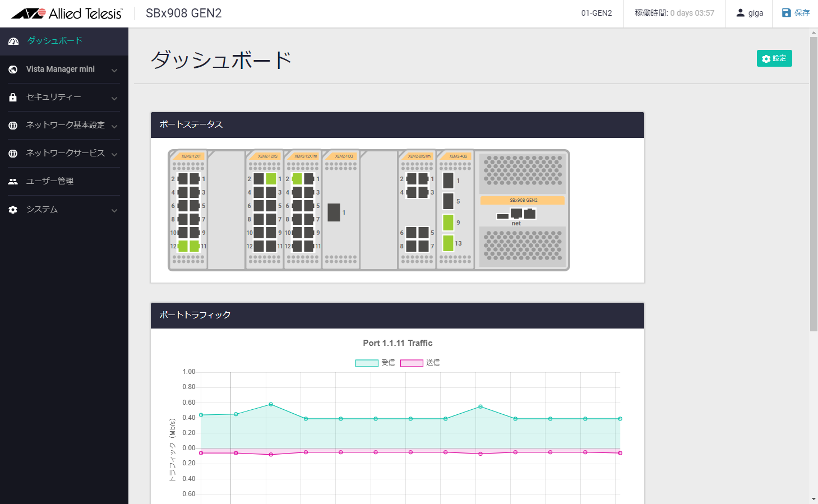
Task: Select port 1 on XEM2-12XT module
Action: click(x=195, y=179)
